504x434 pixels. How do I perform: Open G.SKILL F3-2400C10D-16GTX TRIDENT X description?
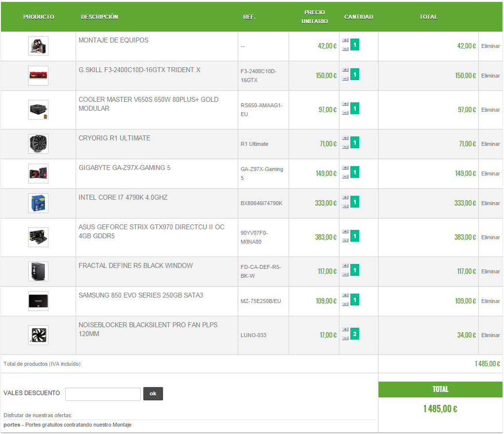pyautogui.click(x=139, y=70)
